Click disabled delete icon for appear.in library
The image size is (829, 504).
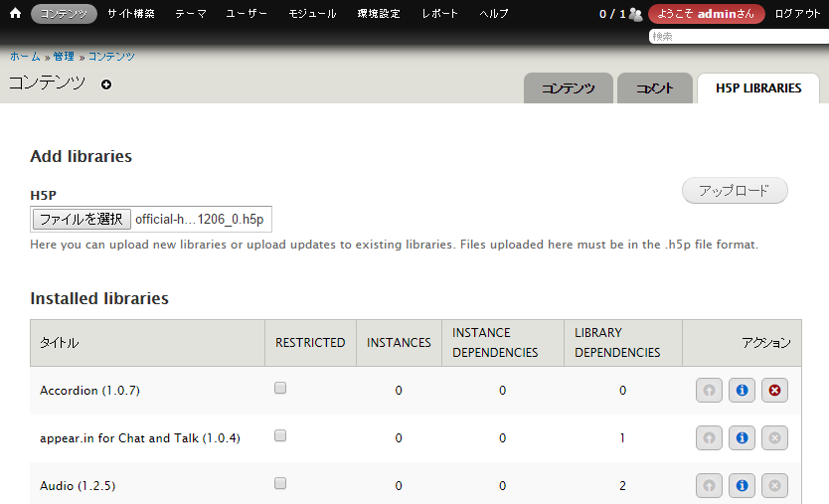click(774, 437)
